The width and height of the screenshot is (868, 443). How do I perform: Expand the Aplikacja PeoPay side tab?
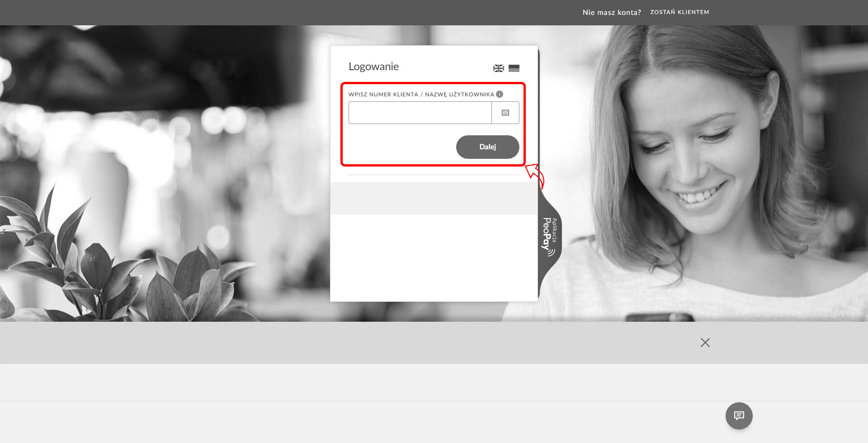click(549, 236)
